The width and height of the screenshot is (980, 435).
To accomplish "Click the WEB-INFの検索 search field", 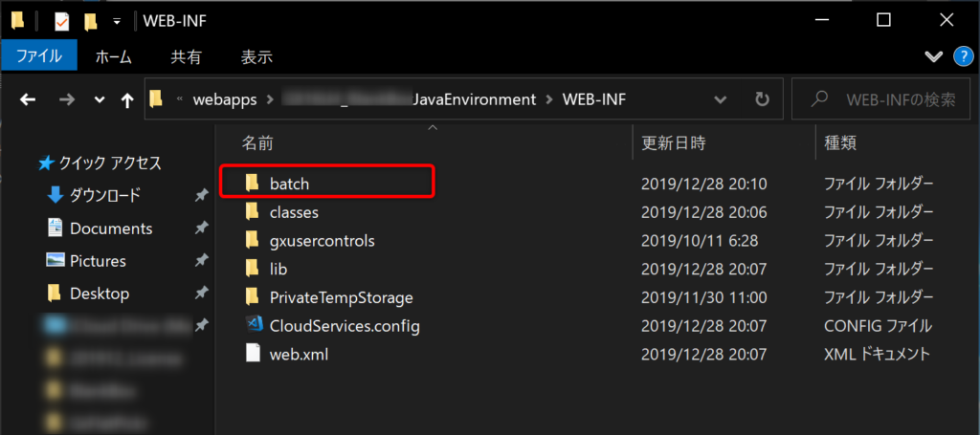I will (882, 99).
